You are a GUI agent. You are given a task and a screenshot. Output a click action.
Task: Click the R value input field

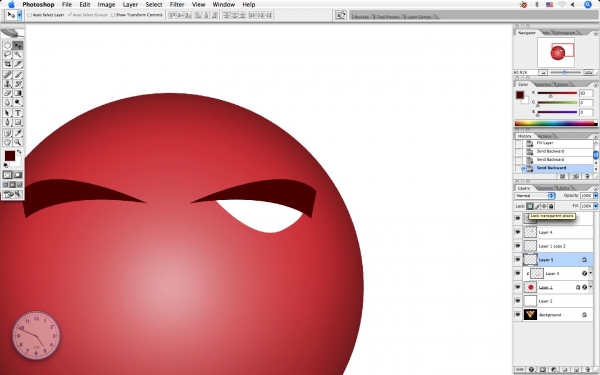click(585, 93)
